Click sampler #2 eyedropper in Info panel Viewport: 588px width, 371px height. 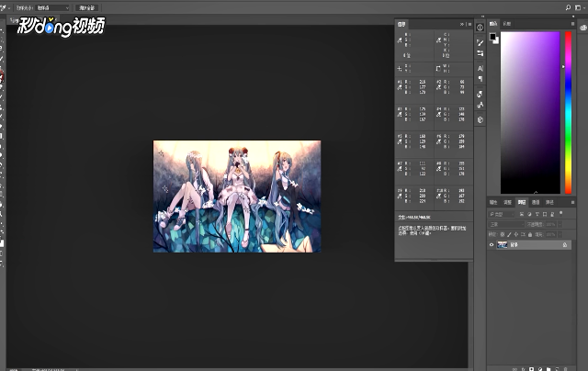click(x=438, y=87)
